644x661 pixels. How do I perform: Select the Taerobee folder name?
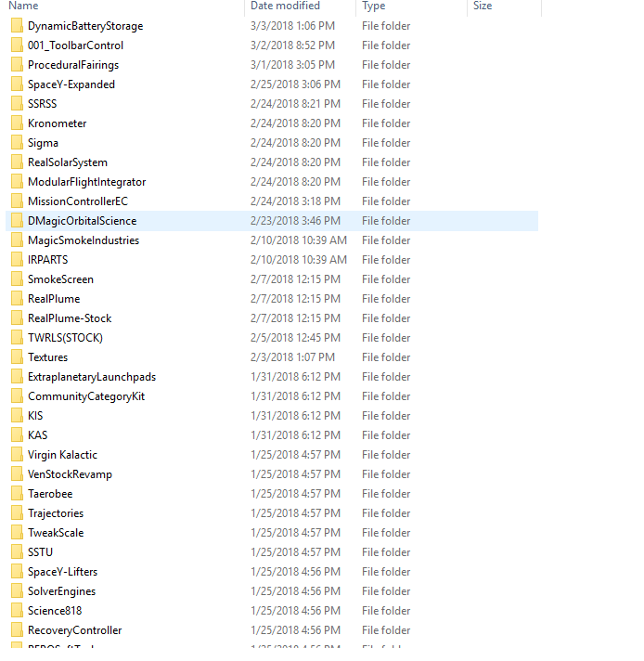[50, 494]
